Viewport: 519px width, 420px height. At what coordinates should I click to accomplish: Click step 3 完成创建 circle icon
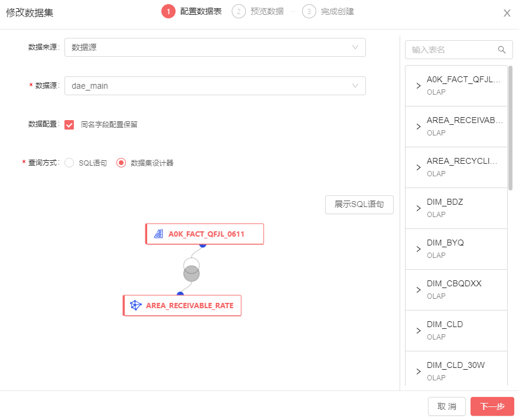click(x=309, y=11)
